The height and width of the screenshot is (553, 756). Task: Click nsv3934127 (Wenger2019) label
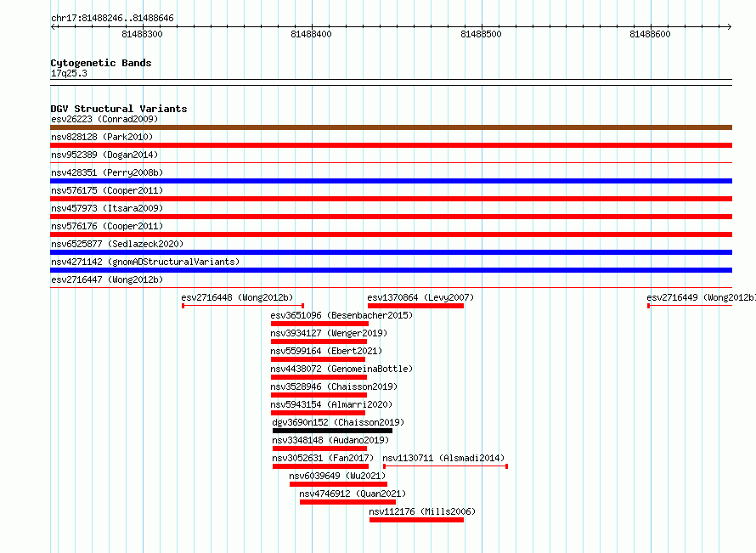(329, 333)
